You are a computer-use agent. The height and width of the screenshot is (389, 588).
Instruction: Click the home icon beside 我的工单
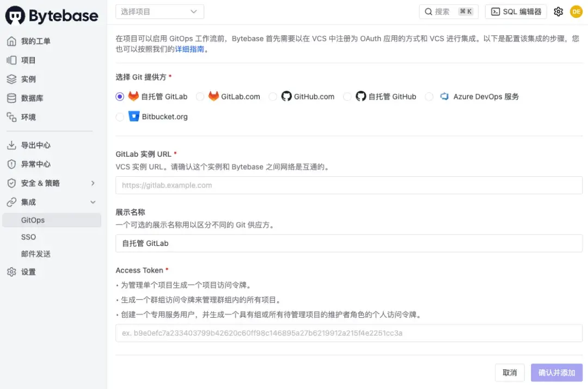click(11, 41)
